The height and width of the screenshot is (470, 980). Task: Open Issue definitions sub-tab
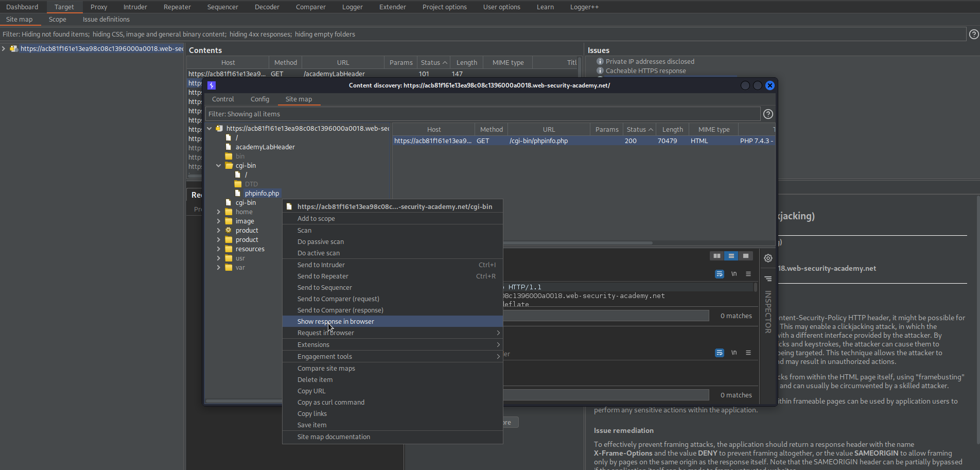pyautogui.click(x=106, y=20)
